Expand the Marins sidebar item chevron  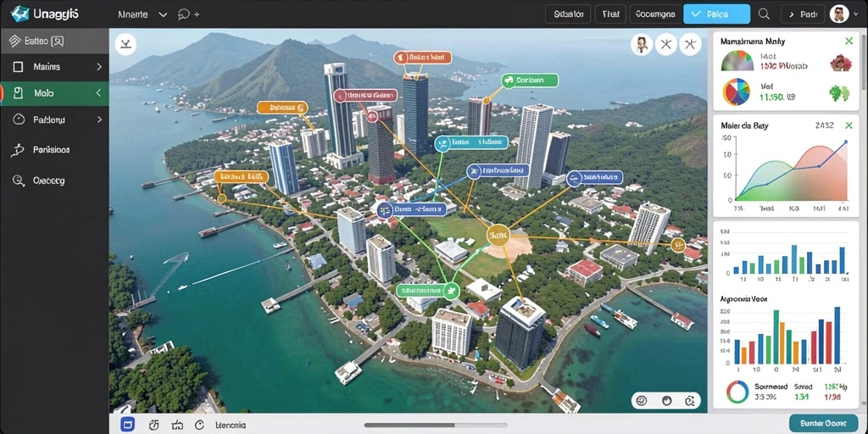(99, 66)
